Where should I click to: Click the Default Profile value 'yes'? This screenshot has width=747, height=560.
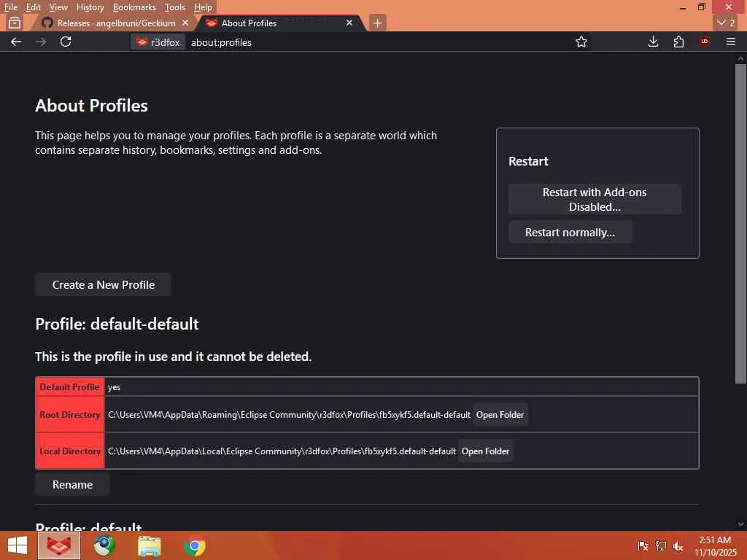[x=114, y=387]
